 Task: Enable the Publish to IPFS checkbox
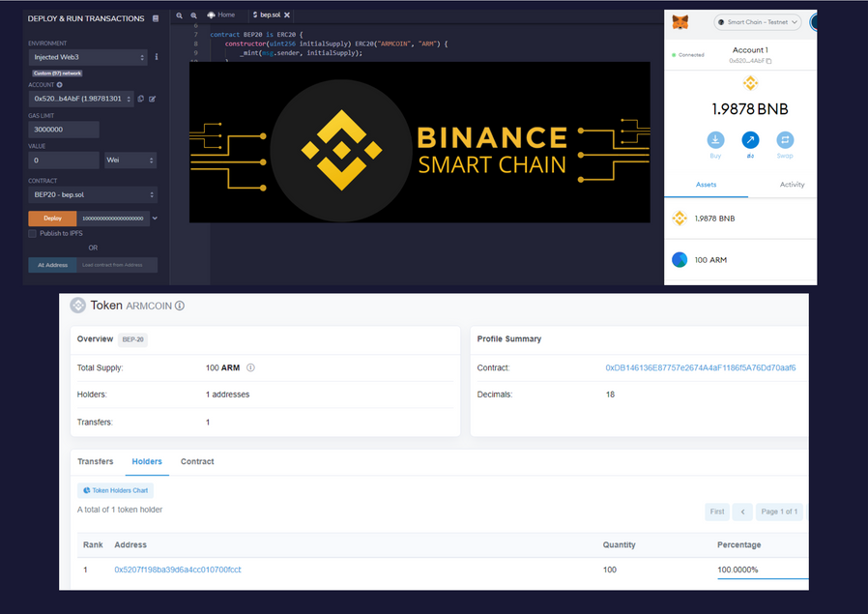point(33,233)
